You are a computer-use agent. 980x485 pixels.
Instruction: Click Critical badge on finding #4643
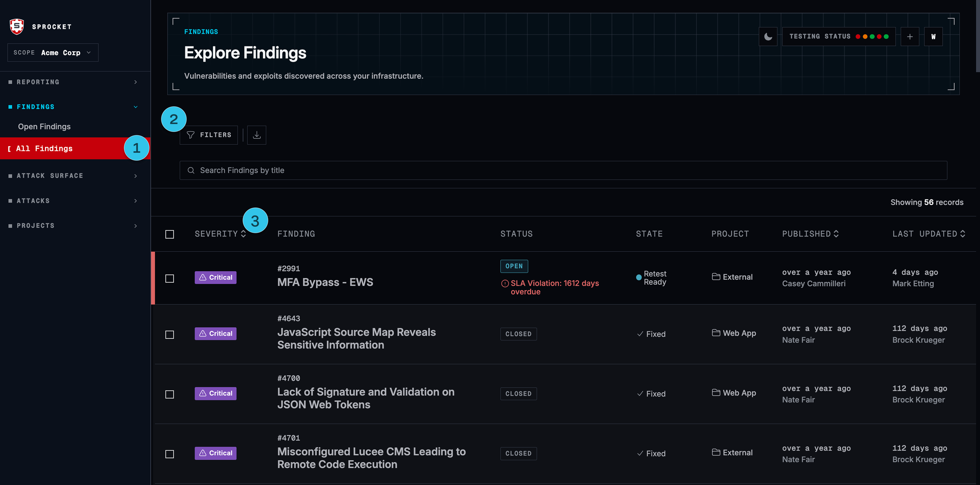215,334
